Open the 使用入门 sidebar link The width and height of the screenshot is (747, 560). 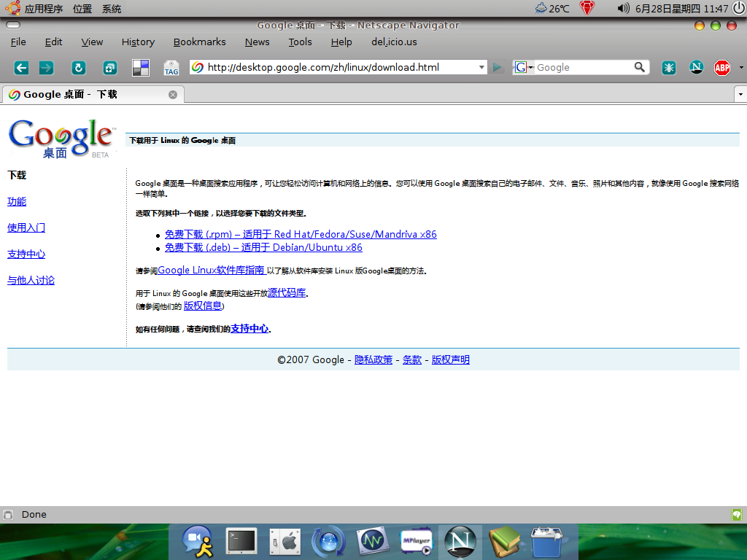click(x=26, y=227)
